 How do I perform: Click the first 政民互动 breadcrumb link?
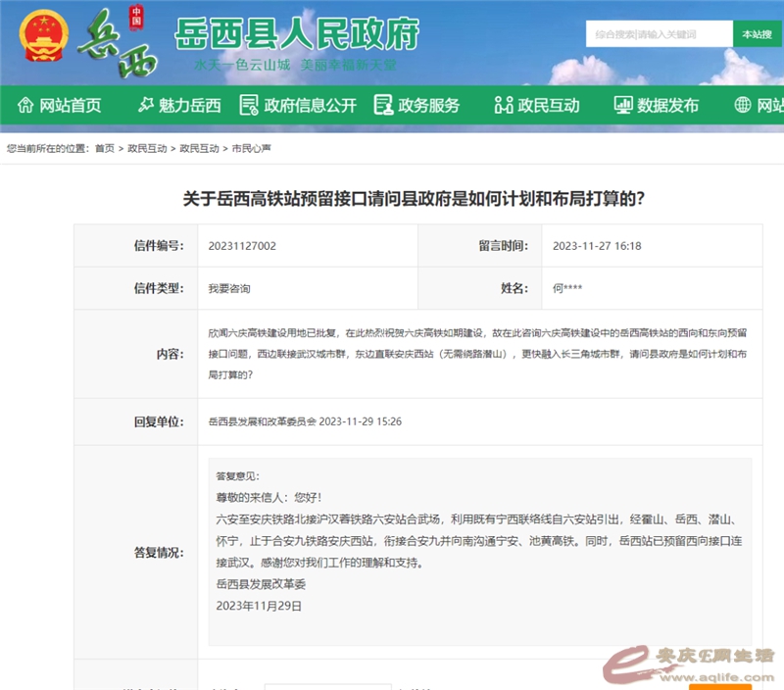coord(147,149)
